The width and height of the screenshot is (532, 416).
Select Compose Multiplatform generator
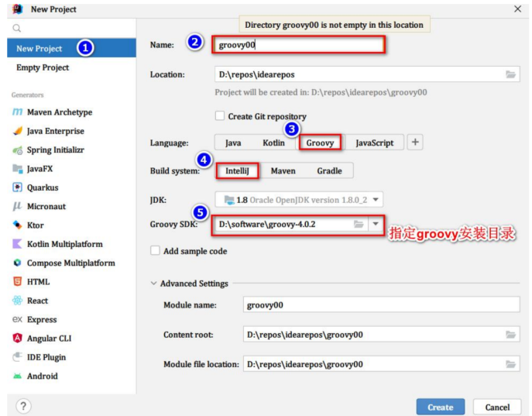pos(63,263)
